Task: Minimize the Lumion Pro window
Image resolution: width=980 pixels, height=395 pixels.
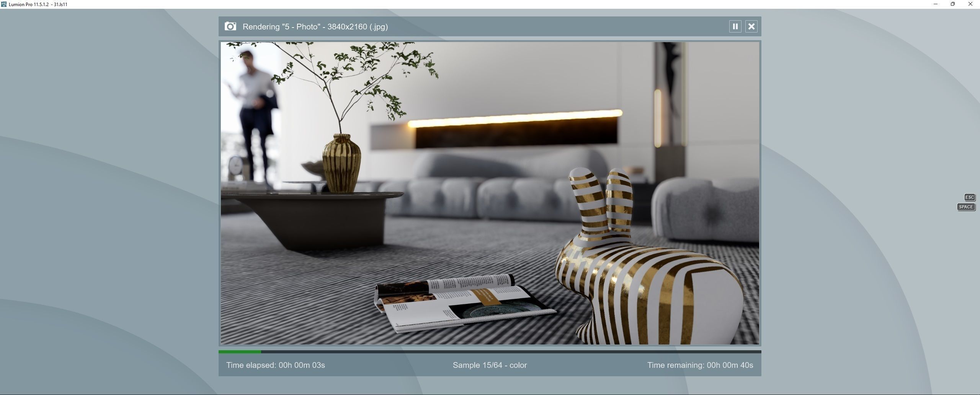Action: click(x=935, y=4)
